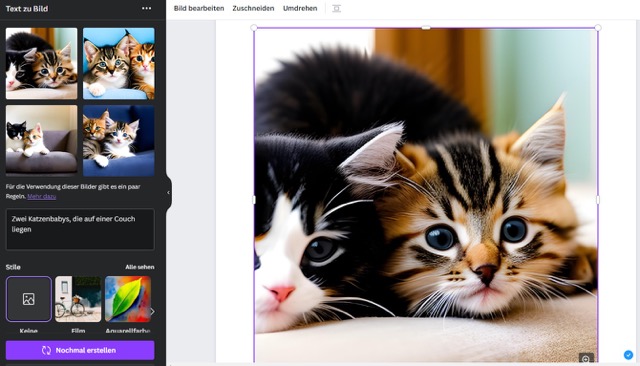Click the zoom icon on the canvas image
The height and width of the screenshot is (366, 640).
[586, 359]
